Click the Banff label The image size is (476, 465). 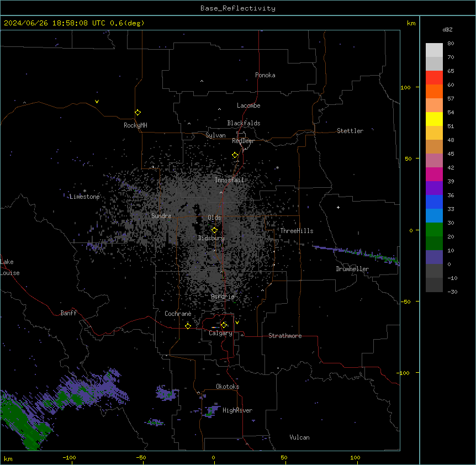pos(68,313)
